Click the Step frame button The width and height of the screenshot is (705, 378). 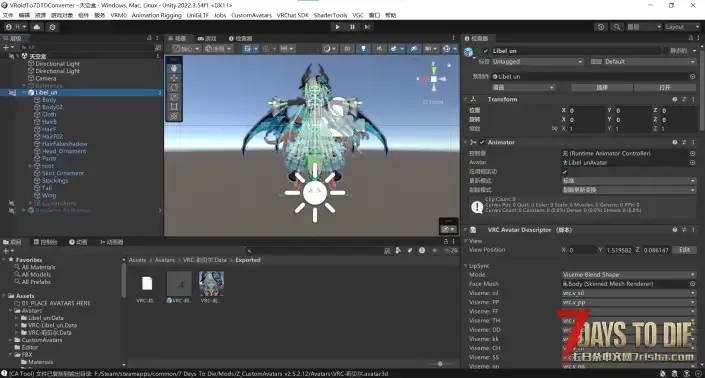click(367, 27)
